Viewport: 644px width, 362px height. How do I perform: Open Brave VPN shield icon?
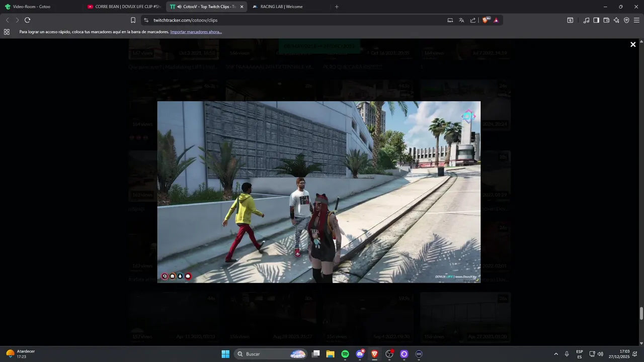point(626,20)
